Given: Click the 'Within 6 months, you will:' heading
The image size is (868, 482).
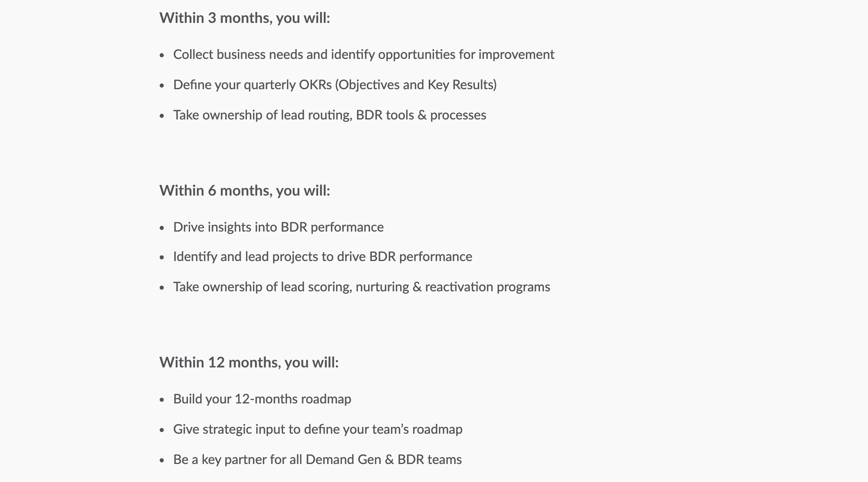Looking at the screenshot, I should point(244,191).
